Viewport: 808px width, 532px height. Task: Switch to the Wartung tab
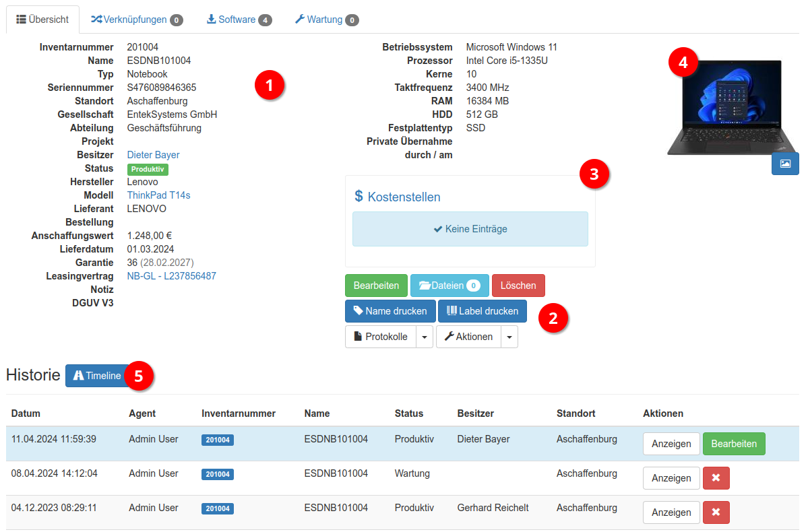(325, 20)
